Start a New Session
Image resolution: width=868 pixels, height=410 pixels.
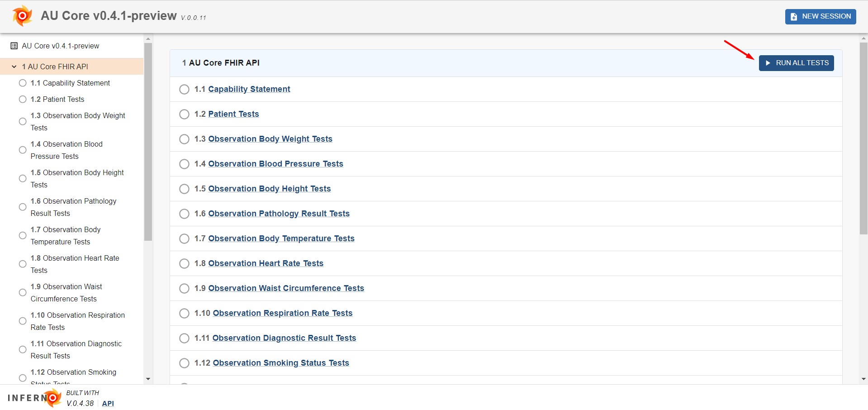[x=821, y=16]
